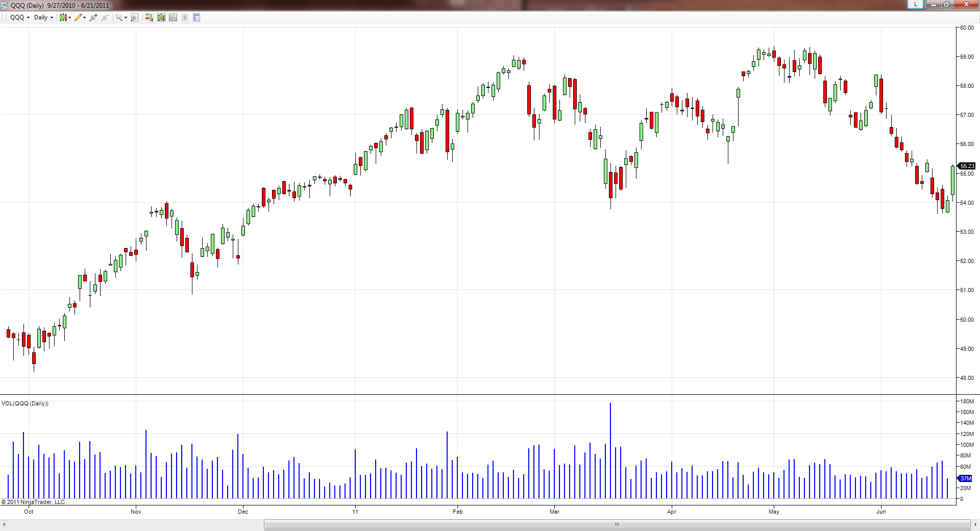Click the L link button in title bar
Screen dimensions: 980x531
tap(916, 4)
